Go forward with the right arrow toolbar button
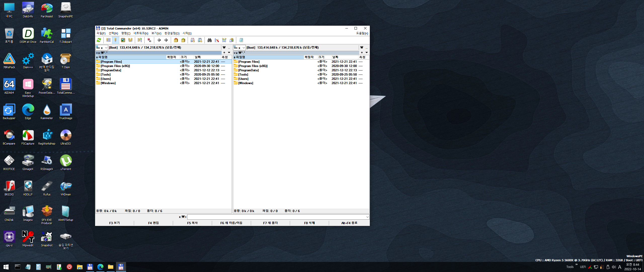This screenshot has width=644, height=272. pos(166,40)
